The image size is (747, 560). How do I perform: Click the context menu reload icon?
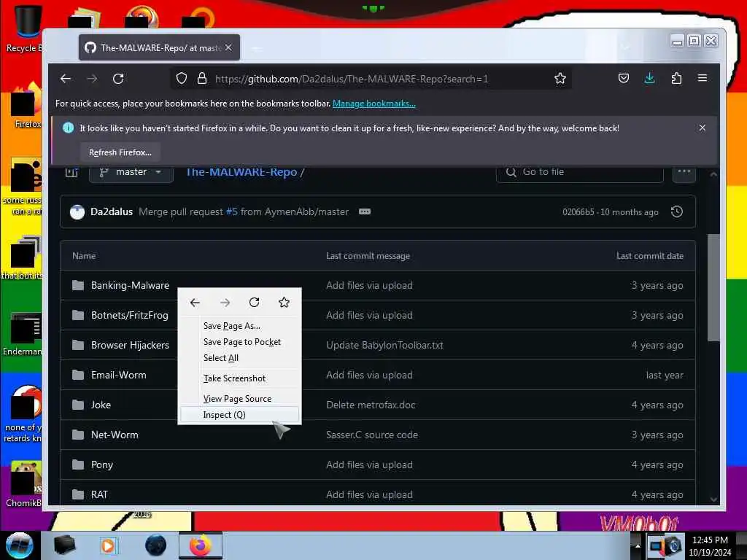[x=255, y=303]
